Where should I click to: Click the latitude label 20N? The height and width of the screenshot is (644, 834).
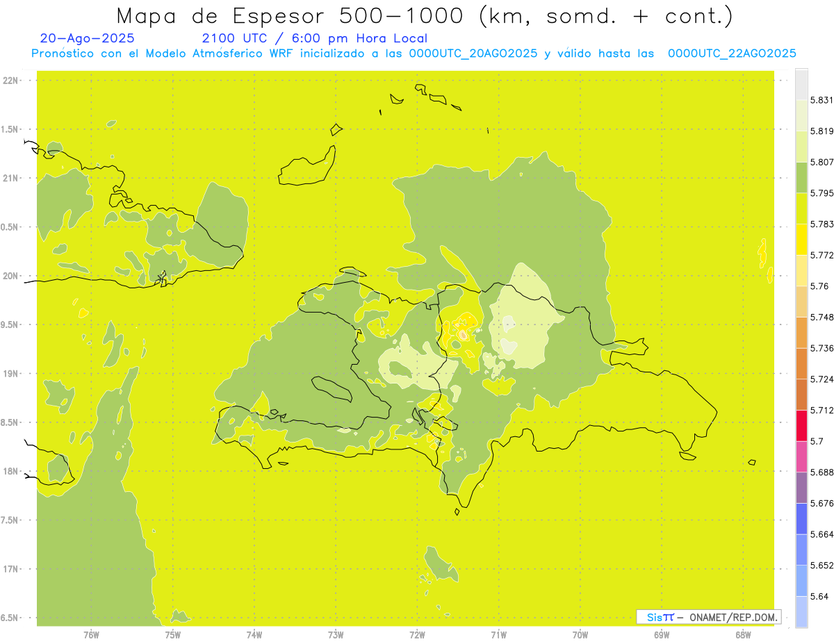pos(10,276)
